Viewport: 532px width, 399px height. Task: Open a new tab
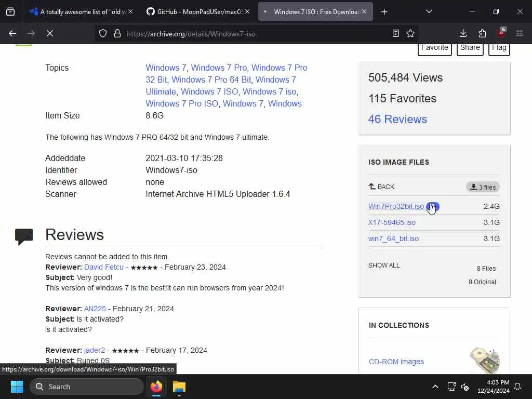[384, 12]
